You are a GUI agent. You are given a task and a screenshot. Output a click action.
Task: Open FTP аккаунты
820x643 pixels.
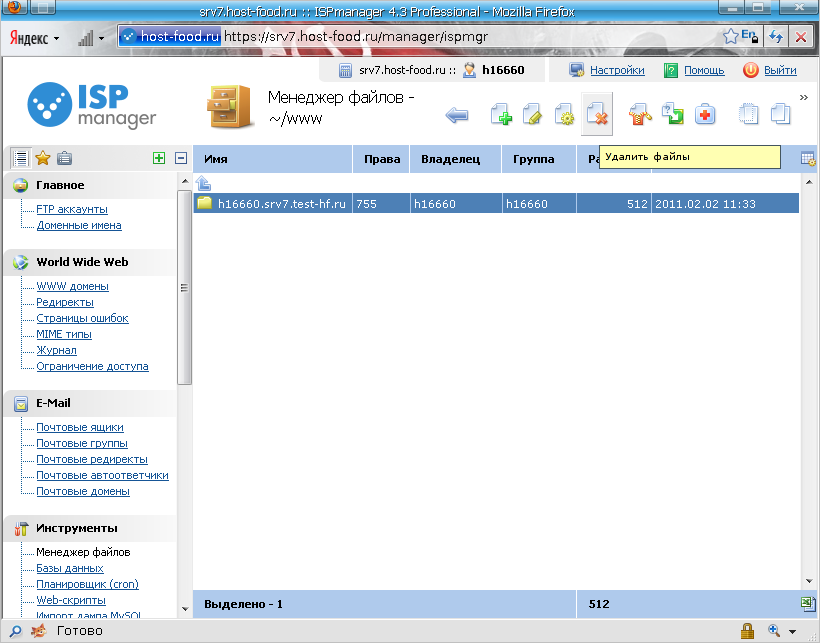(72, 209)
